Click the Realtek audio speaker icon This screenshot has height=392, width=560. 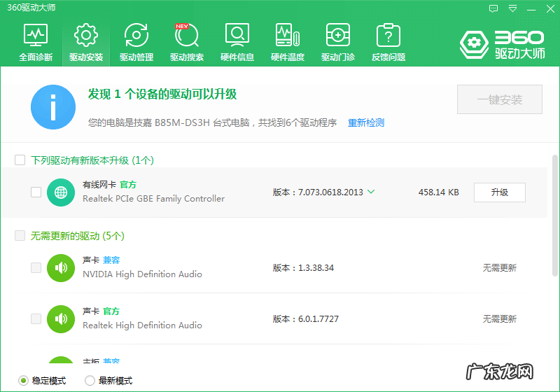[x=61, y=319]
